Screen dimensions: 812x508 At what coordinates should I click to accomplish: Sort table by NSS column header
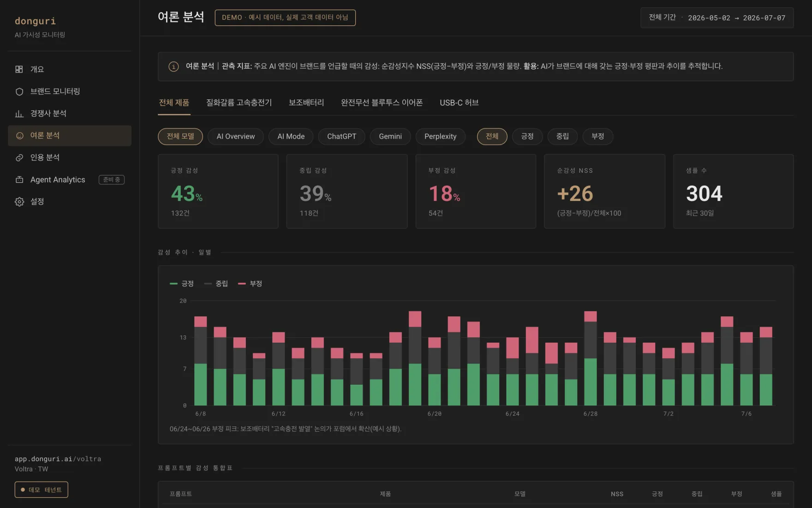(x=617, y=494)
